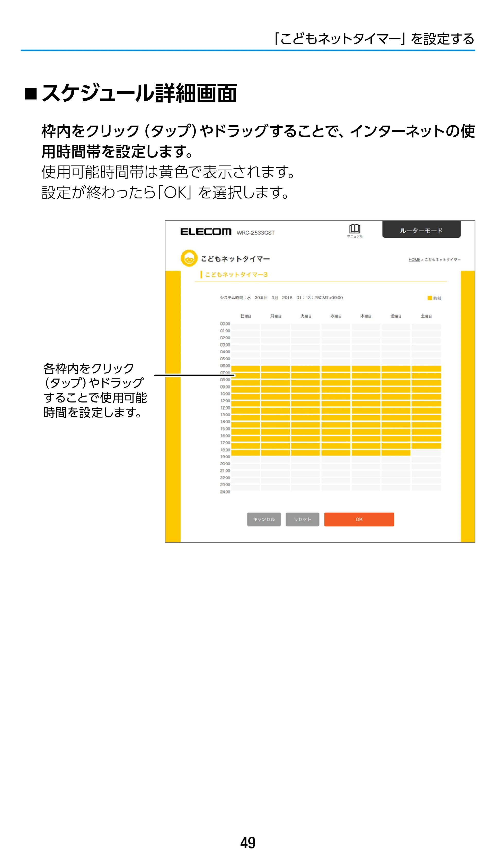The image size is (496, 868).
Task: Toggle Monday 06:00 yellow time slot
Action: pos(275,369)
